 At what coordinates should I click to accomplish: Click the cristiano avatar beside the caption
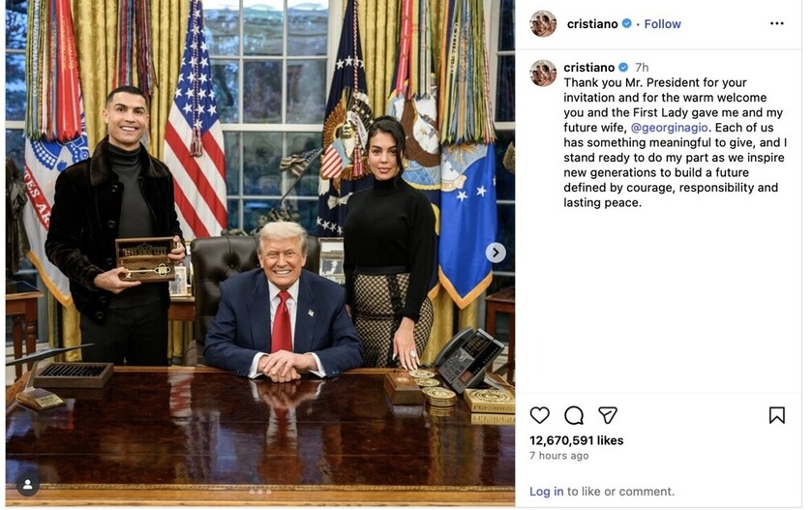(543, 73)
